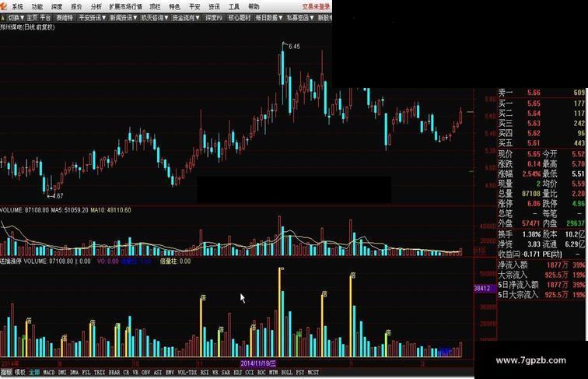588x379 pixels.
Task: Go to 主页 in toolbar
Action: (32, 18)
